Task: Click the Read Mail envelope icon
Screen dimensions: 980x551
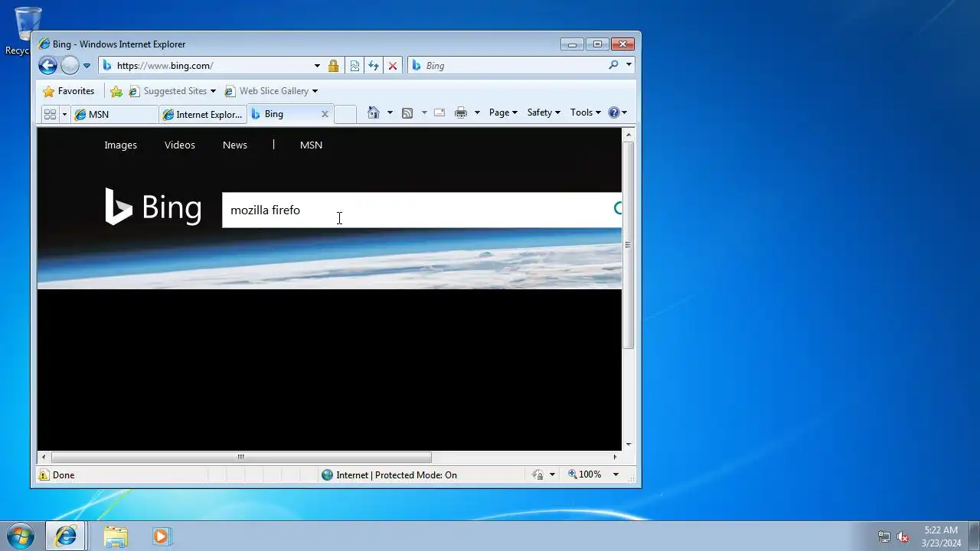Action: (x=439, y=112)
